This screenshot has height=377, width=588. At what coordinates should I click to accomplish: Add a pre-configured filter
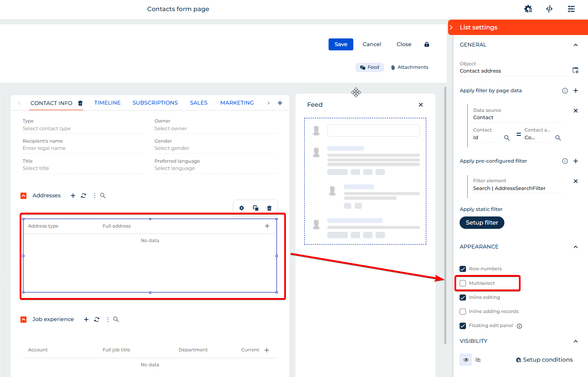(576, 161)
